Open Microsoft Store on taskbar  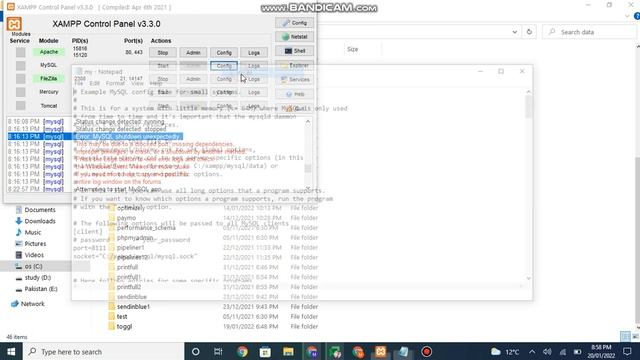pyautogui.click(x=265, y=351)
